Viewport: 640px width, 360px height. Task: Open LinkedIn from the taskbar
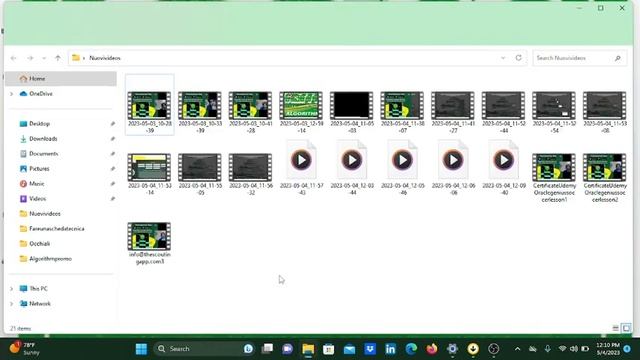click(x=390, y=349)
